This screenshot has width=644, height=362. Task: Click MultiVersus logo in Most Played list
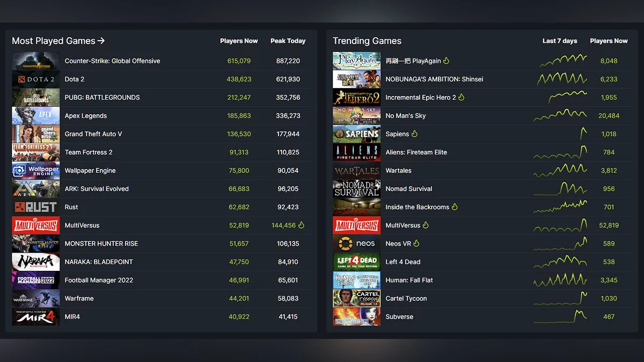(x=36, y=225)
